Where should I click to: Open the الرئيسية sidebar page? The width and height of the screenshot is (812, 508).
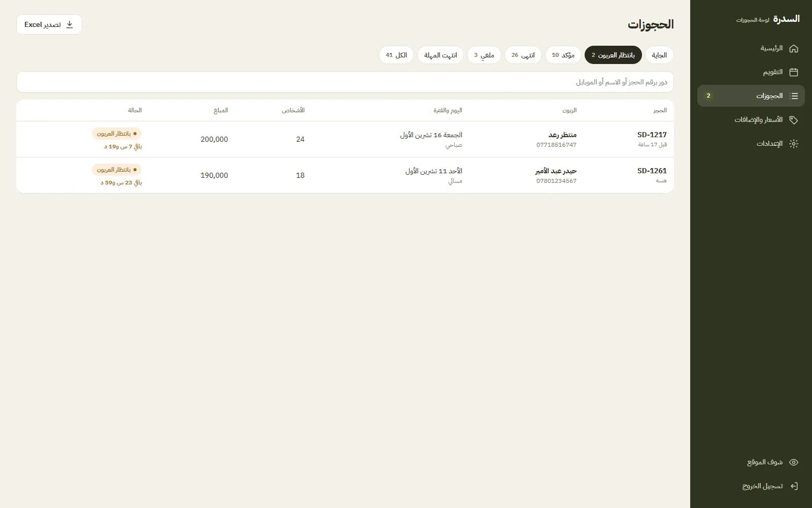click(x=751, y=48)
